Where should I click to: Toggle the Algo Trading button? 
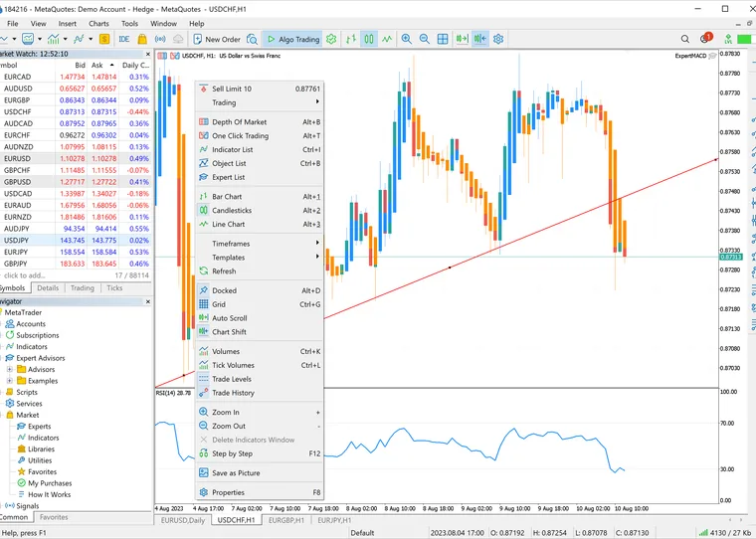tap(293, 39)
